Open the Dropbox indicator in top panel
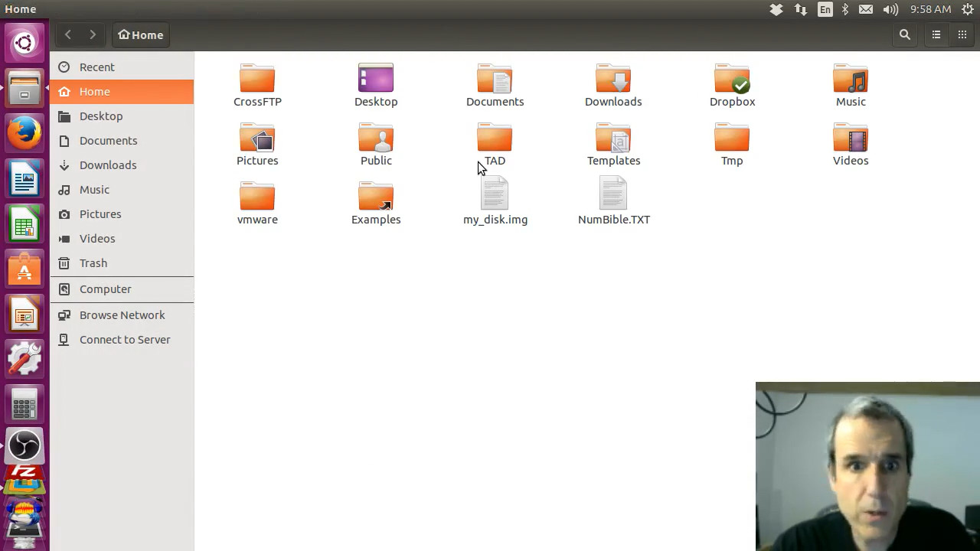The height and width of the screenshot is (551, 980). click(776, 9)
